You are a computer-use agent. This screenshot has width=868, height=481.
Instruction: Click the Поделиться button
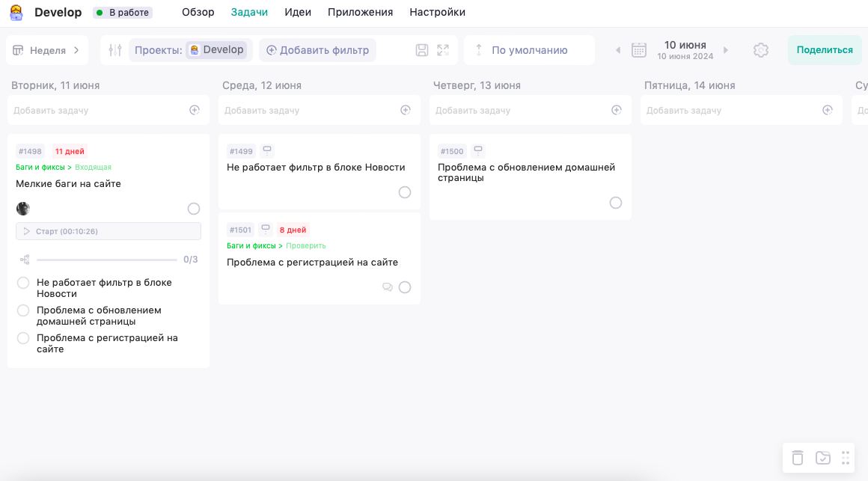tap(824, 49)
